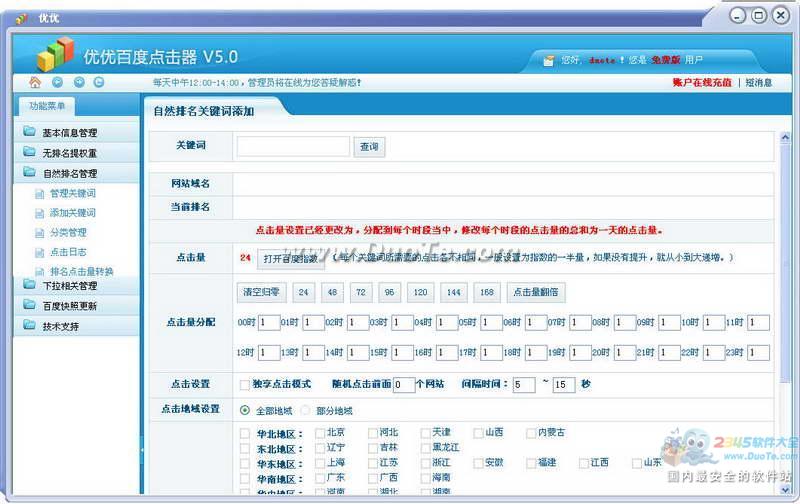Select the 自然排名关键词添加 tab
800x504 pixels.
(x=204, y=111)
